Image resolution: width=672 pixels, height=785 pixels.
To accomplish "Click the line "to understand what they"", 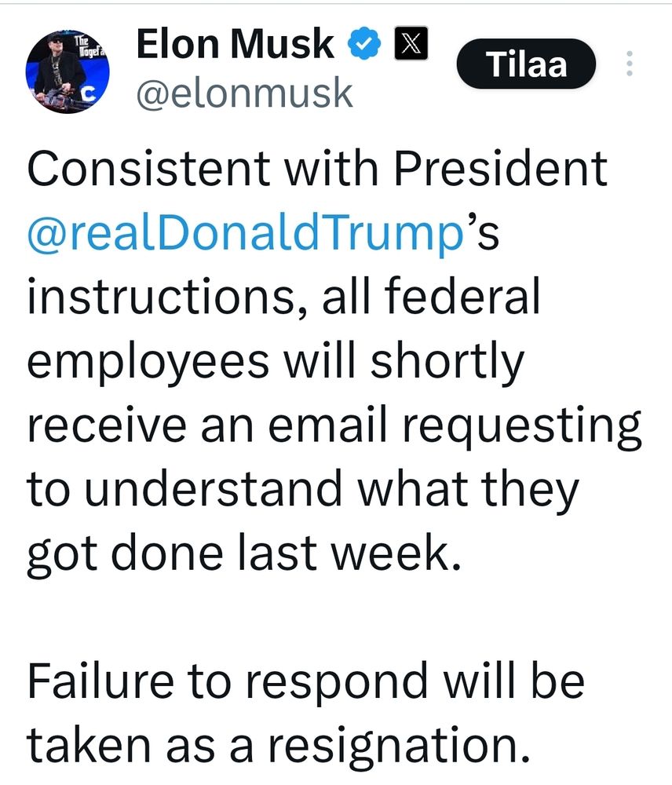I will (x=302, y=490).
